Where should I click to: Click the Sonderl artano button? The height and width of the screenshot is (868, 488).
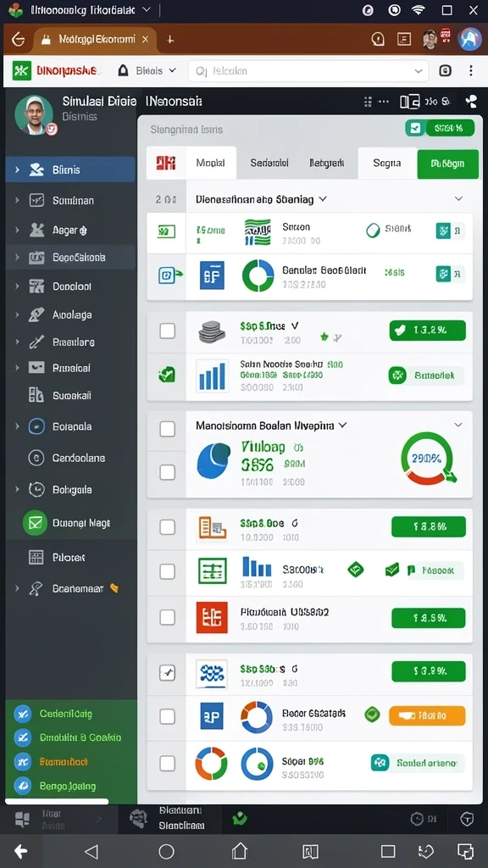(417, 763)
